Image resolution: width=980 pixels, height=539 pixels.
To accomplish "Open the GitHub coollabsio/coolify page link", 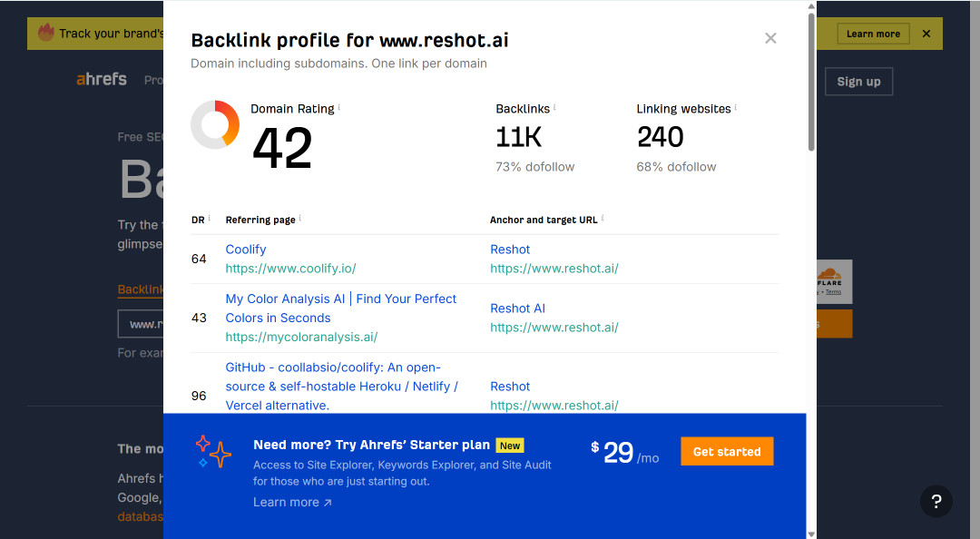I will (x=341, y=387).
